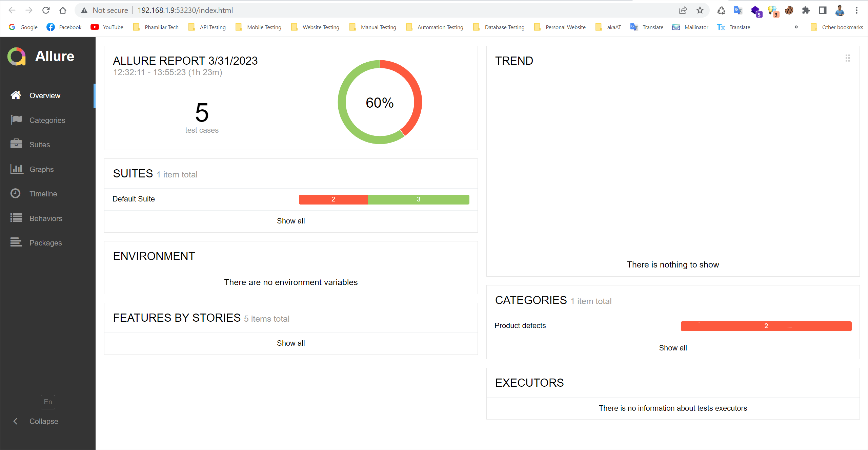The image size is (868, 450).
Task: Click the cookie extension icon
Action: coord(789,10)
